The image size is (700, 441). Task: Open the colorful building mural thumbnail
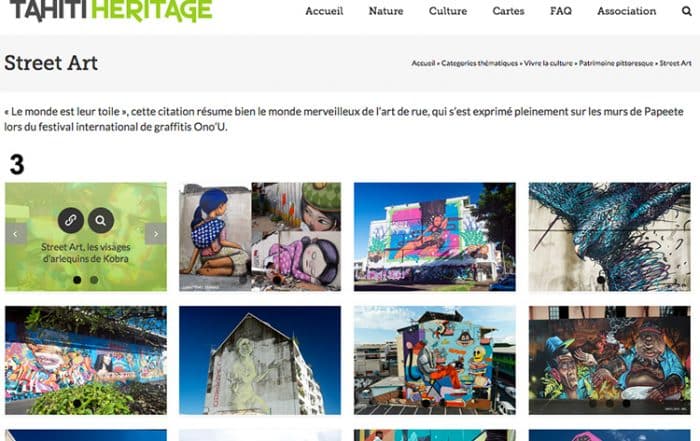coord(435,237)
